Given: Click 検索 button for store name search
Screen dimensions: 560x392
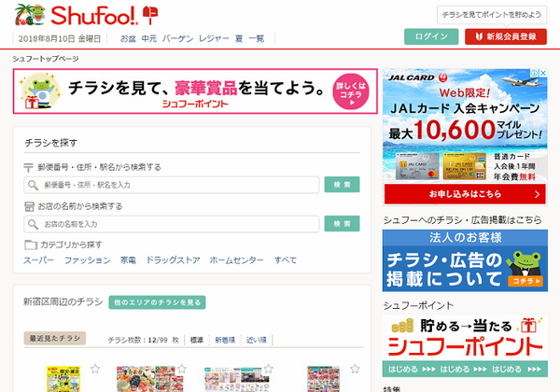Looking at the screenshot, I should tap(342, 224).
